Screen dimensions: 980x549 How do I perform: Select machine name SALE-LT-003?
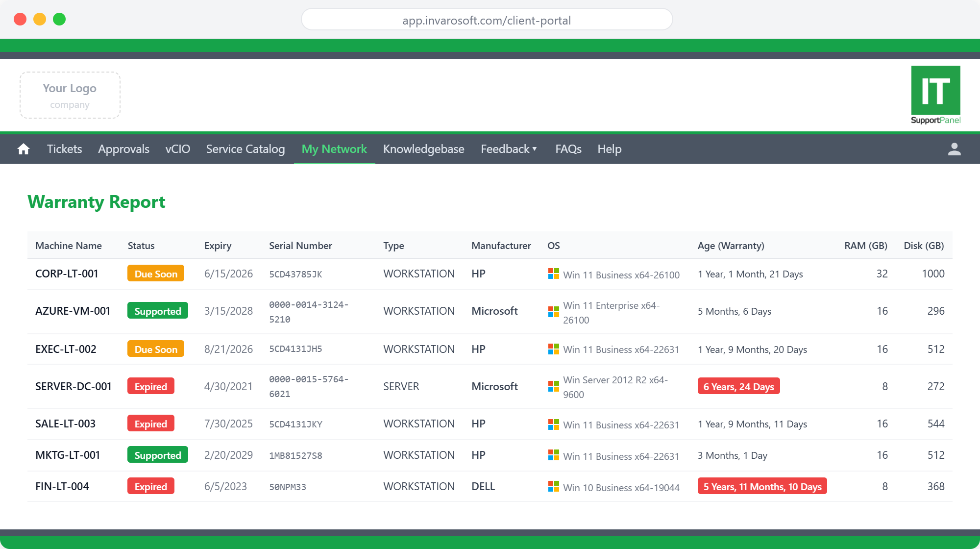[x=65, y=424]
